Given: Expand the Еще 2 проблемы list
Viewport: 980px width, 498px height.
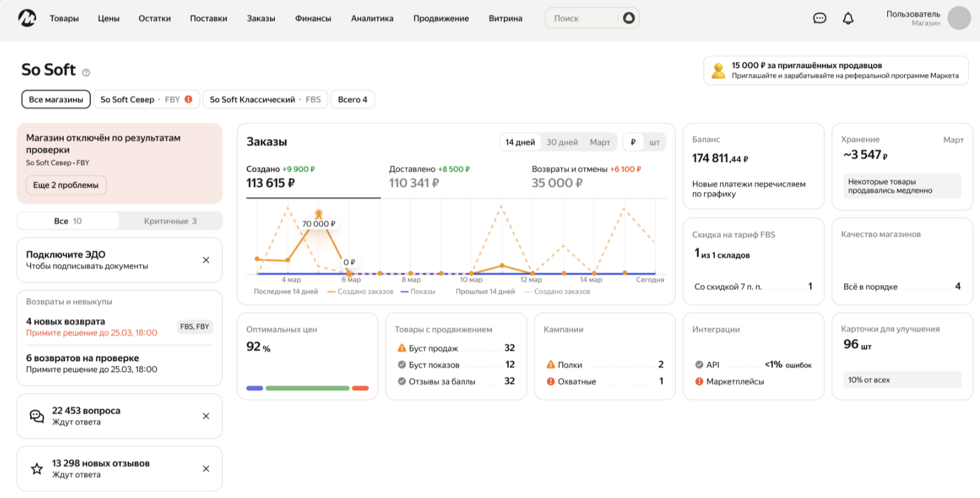Looking at the screenshot, I should pos(66,185).
